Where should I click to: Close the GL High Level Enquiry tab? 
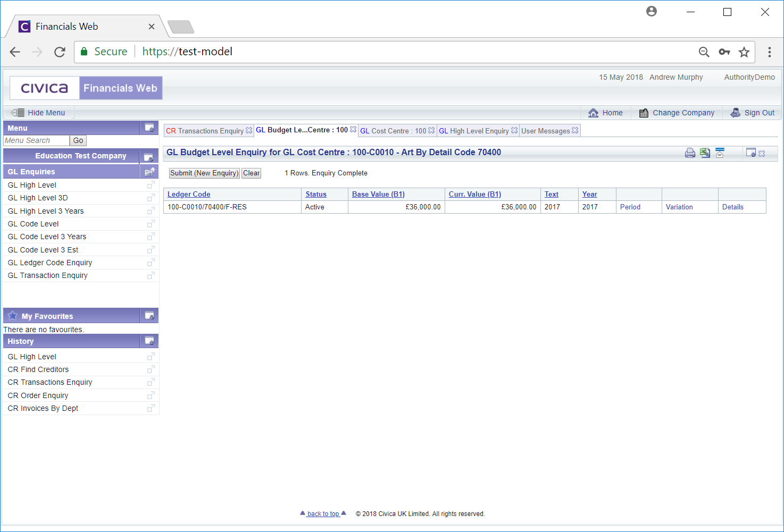514,130
